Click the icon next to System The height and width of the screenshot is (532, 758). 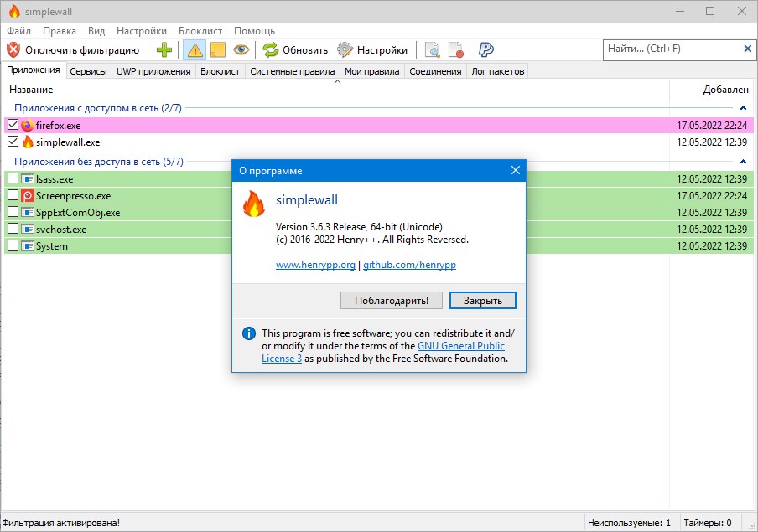(x=28, y=246)
